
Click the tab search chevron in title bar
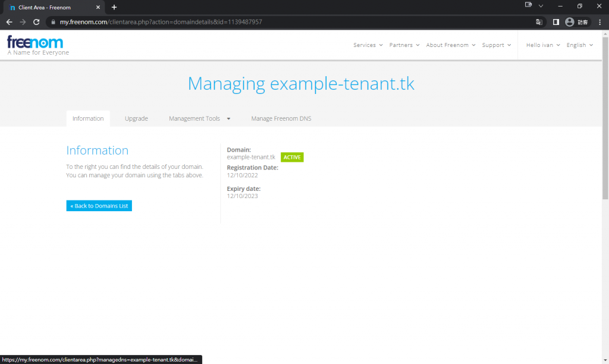(x=541, y=6)
